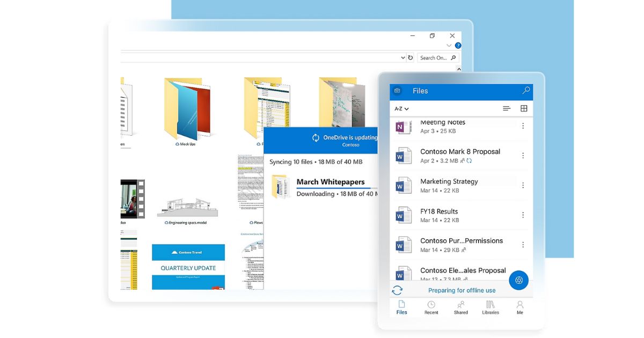Open the camera scan floating button

[x=518, y=280]
